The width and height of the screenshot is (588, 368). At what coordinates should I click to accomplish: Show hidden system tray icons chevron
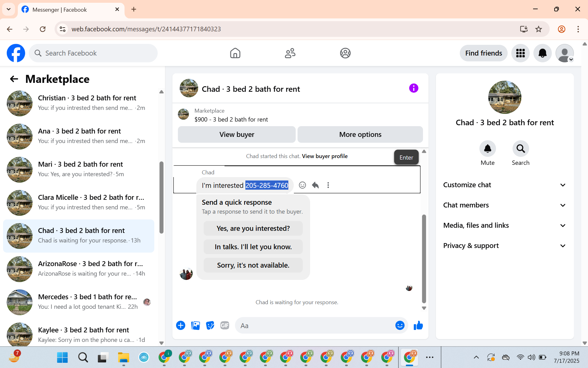(x=476, y=357)
